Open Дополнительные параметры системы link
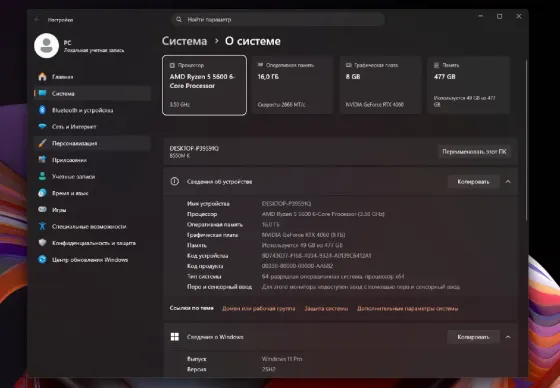Screen dimensions: 560x388 point(408,308)
